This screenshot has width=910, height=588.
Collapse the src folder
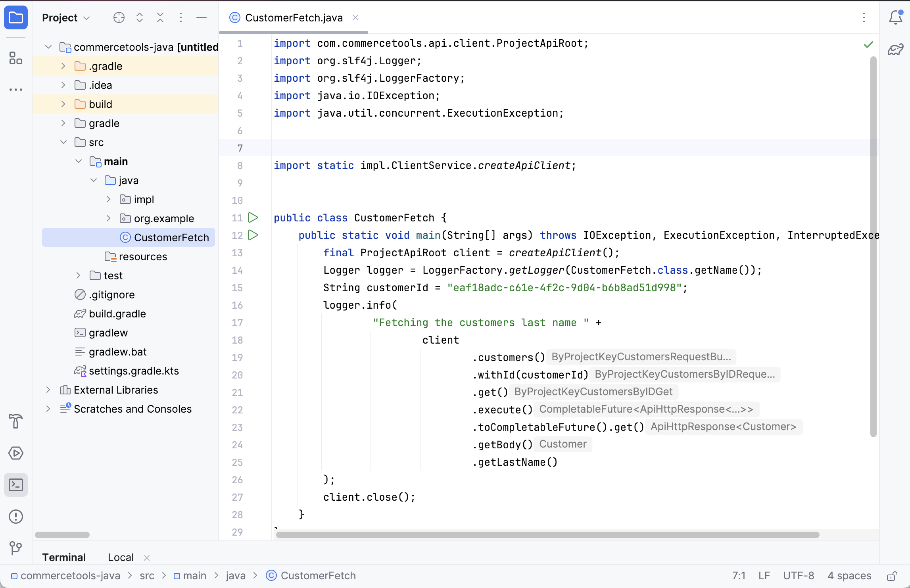point(63,142)
